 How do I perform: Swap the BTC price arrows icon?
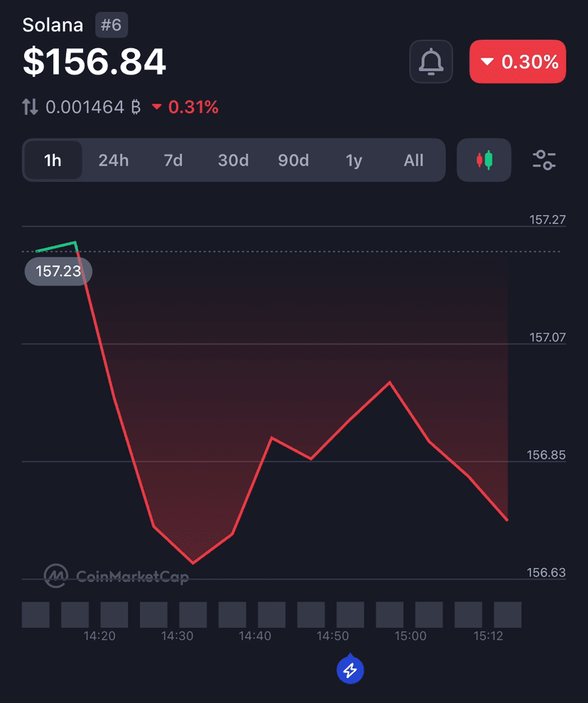tap(30, 107)
